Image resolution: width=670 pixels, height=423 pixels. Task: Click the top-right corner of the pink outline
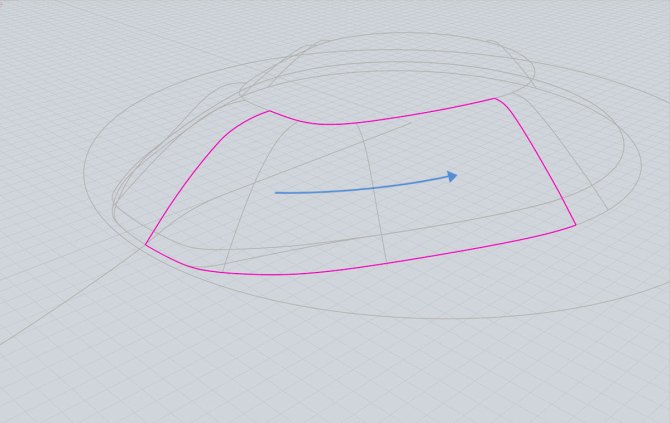tap(495, 98)
